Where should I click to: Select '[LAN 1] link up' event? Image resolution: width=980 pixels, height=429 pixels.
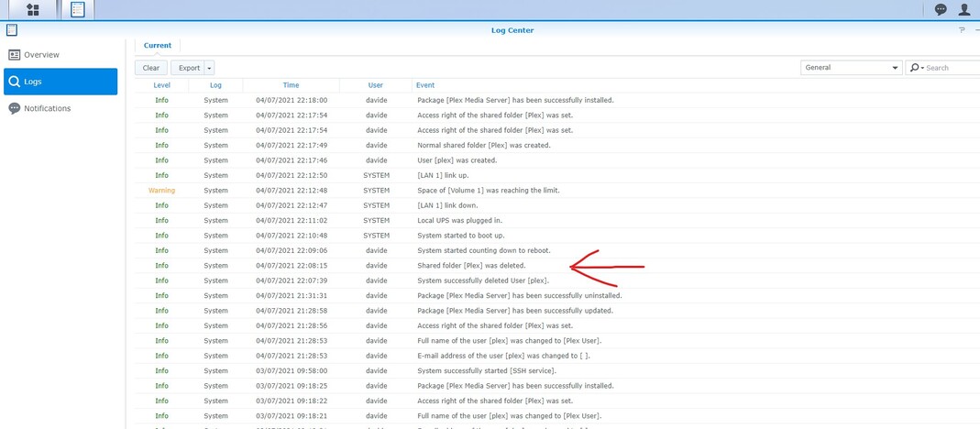[442, 175]
